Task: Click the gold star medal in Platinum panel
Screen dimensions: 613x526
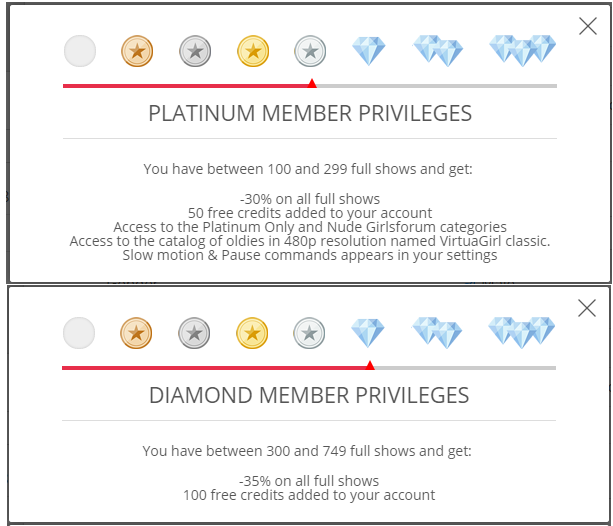Action: (x=253, y=51)
